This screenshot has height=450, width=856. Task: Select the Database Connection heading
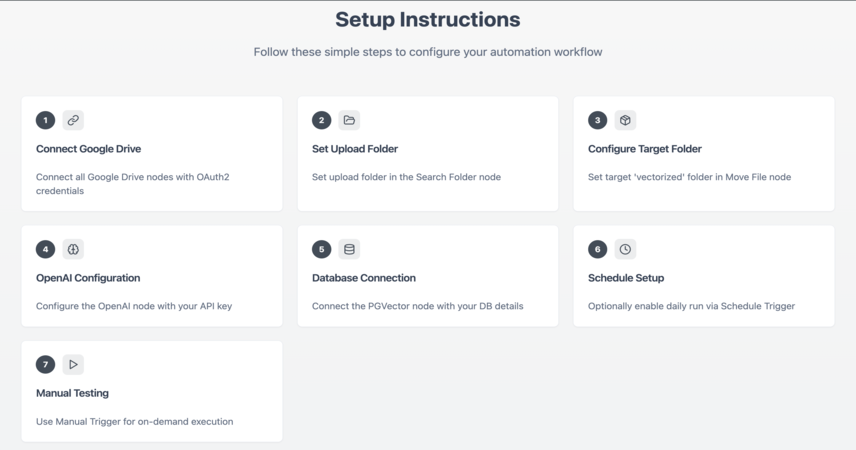[x=364, y=277]
